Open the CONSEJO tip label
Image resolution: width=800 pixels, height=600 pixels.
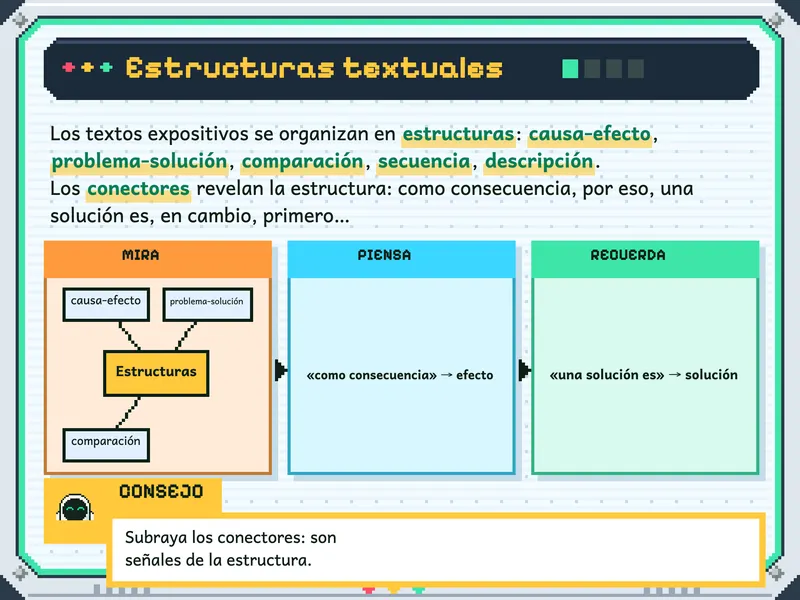[x=161, y=491]
